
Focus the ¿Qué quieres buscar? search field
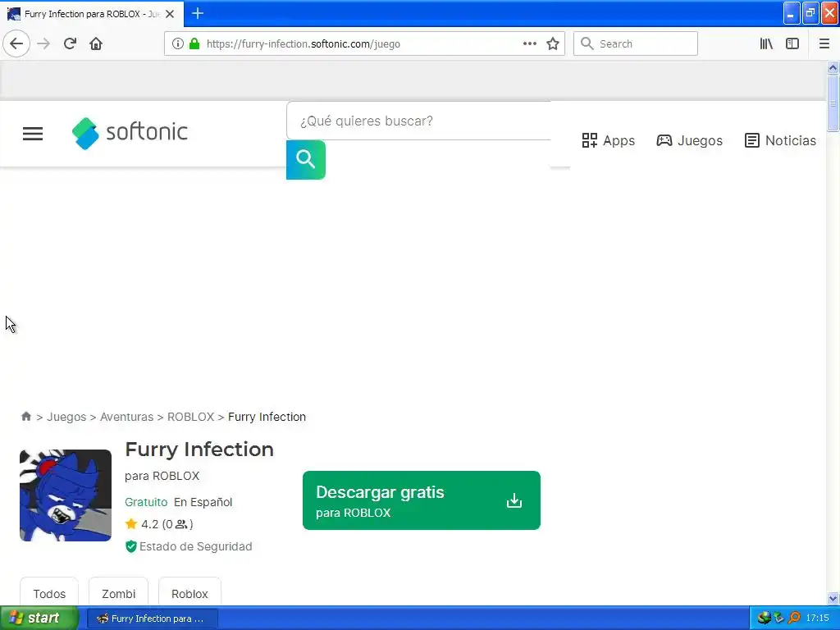click(x=419, y=121)
